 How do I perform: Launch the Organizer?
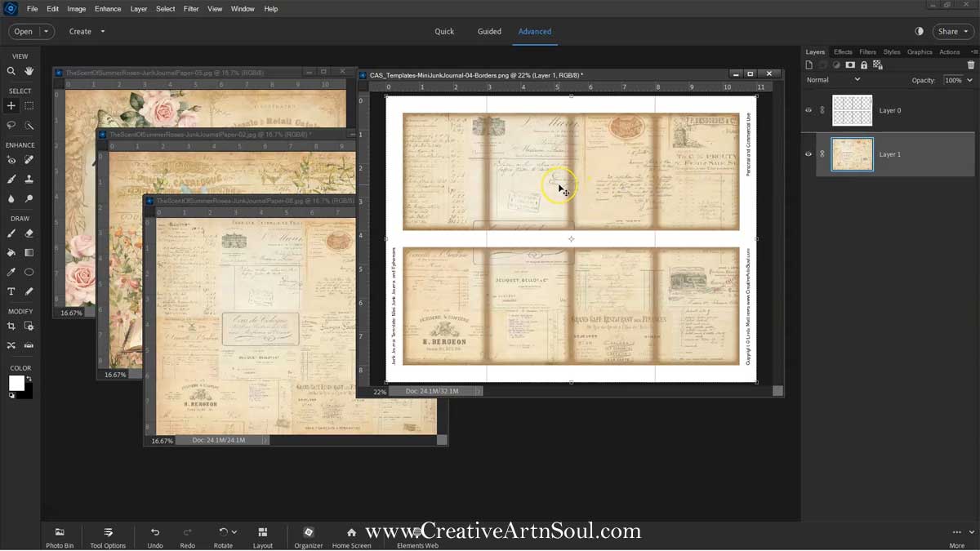tap(308, 537)
